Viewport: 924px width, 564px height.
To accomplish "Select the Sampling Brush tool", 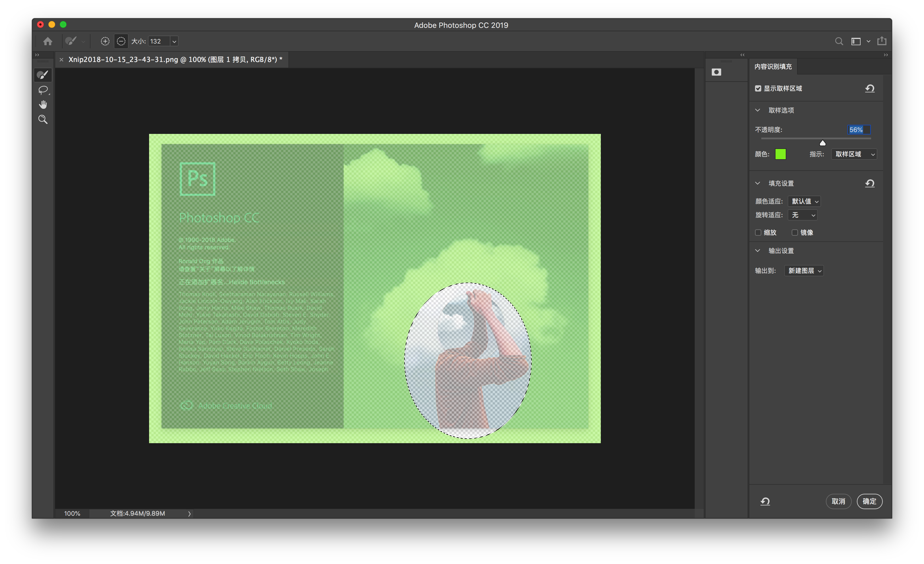I will (x=43, y=75).
